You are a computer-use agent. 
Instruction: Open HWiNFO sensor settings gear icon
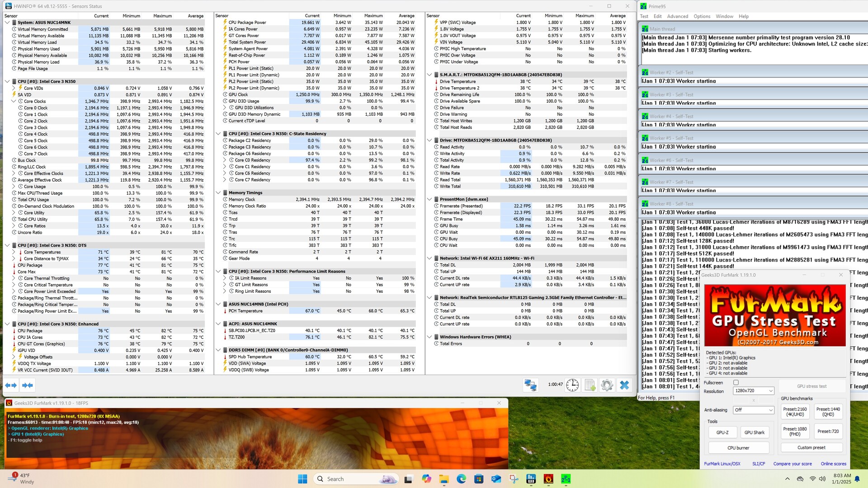pyautogui.click(x=607, y=385)
